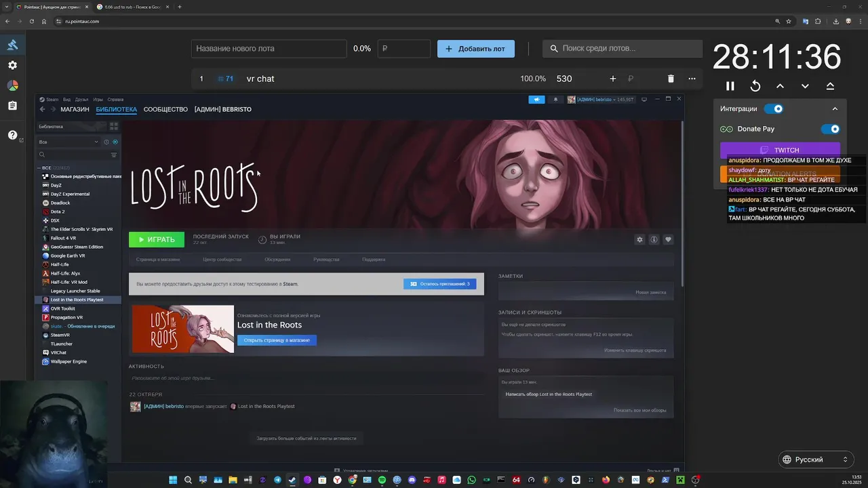The width and height of the screenshot is (868, 488).
Task: Toggle the ready-to-play filter icon
Action: [115, 142]
